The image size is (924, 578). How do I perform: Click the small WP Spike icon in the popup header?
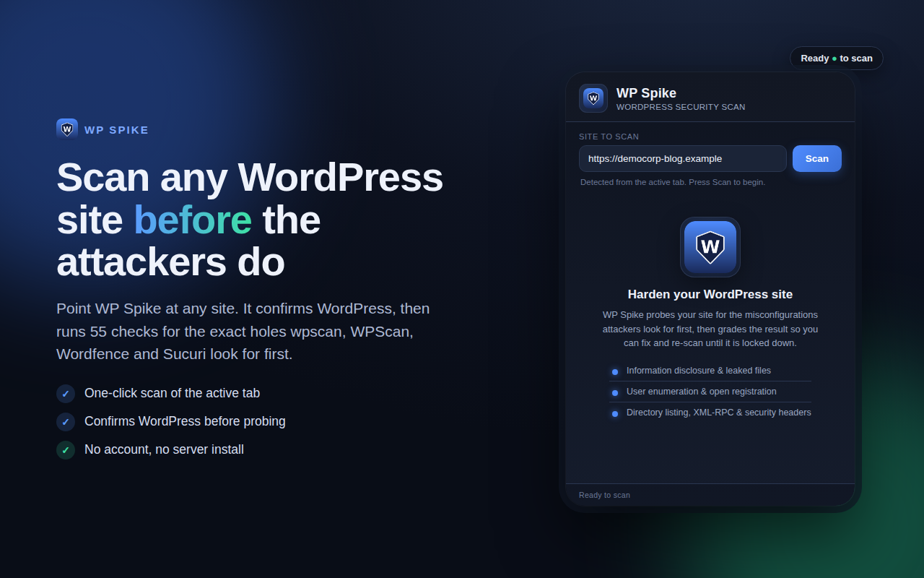(x=593, y=98)
